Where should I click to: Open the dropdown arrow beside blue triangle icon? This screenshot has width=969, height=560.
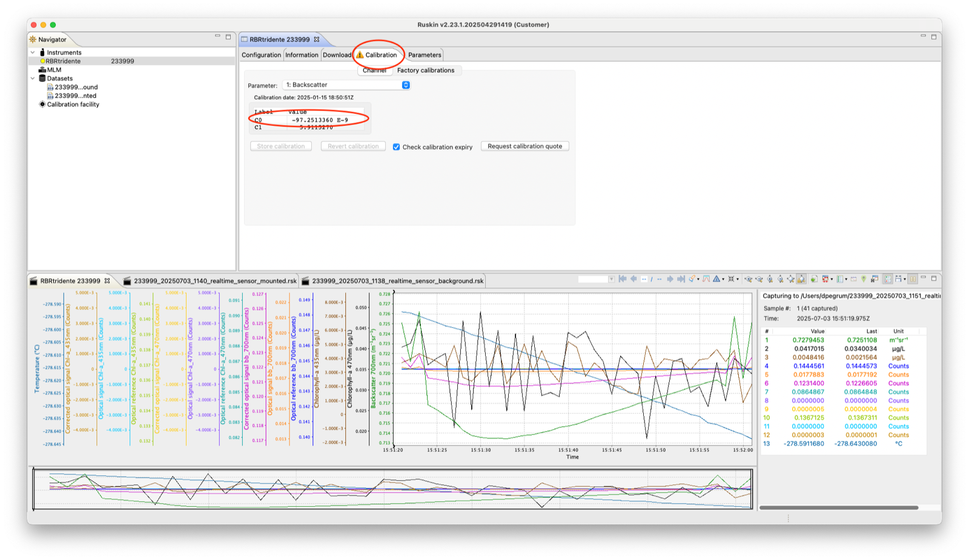click(x=723, y=279)
